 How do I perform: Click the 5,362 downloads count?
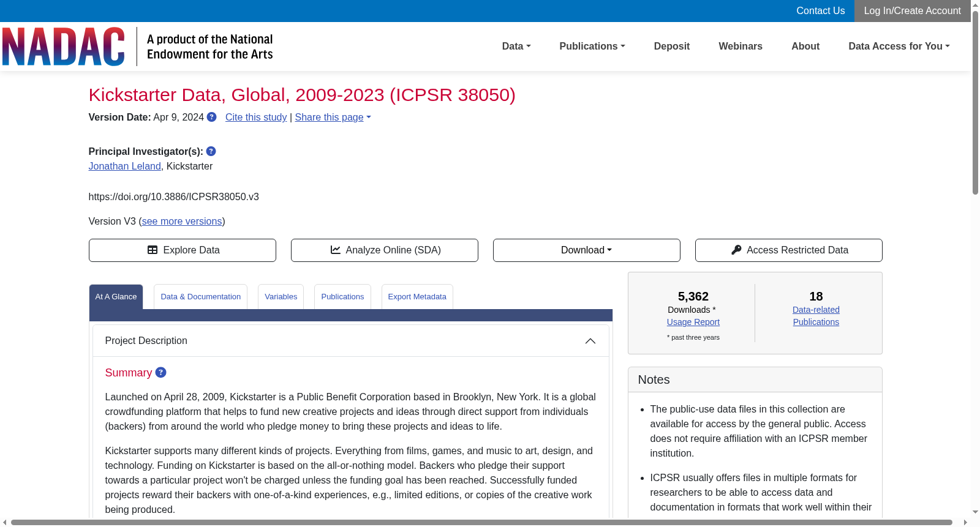pos(693,296)
